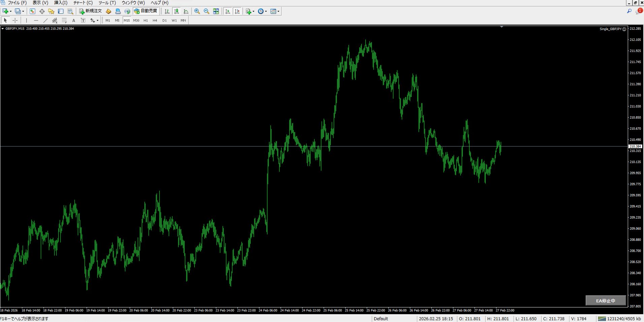Open the tile windows grid icon
The height and width of the screenshot is (322, 644).
[216, 11]
